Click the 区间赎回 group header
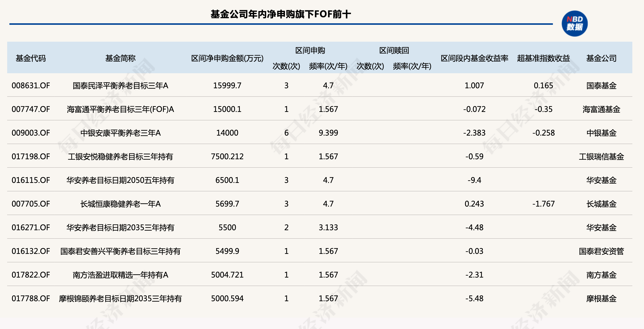Viewport: 644px width, 329px height. coord(394,51)
